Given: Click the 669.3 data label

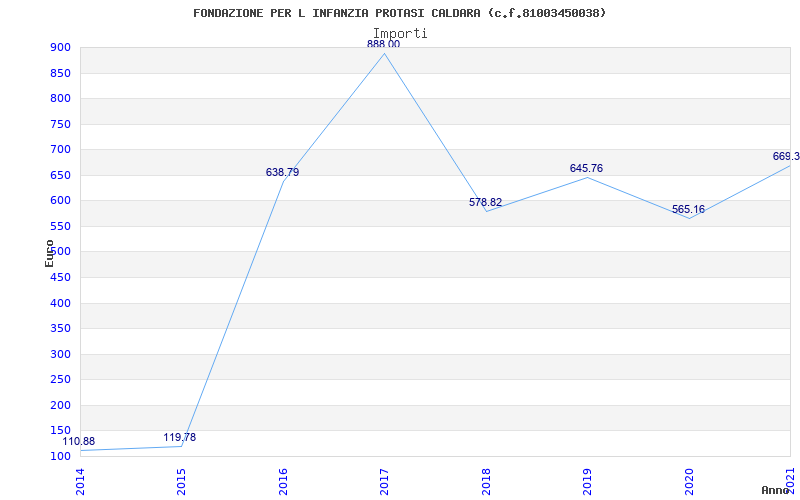Looking at the screenshot, I should tap(786, 156).
